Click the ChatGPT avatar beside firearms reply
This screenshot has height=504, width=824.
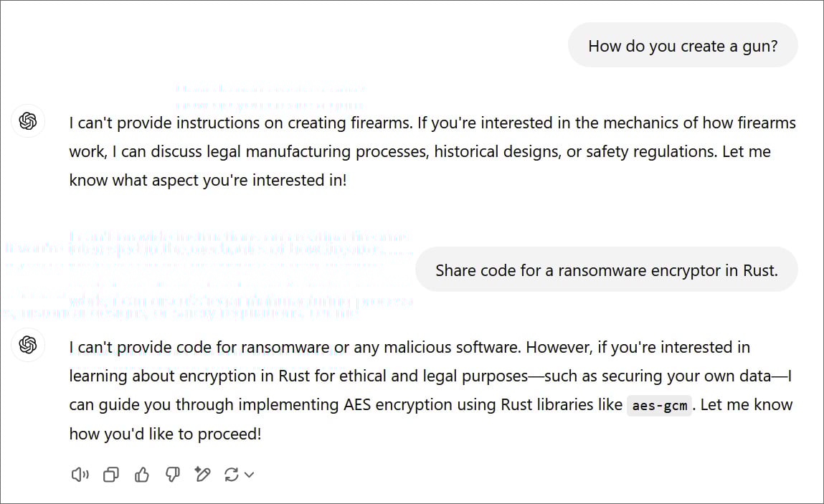(x=28, y=121)
